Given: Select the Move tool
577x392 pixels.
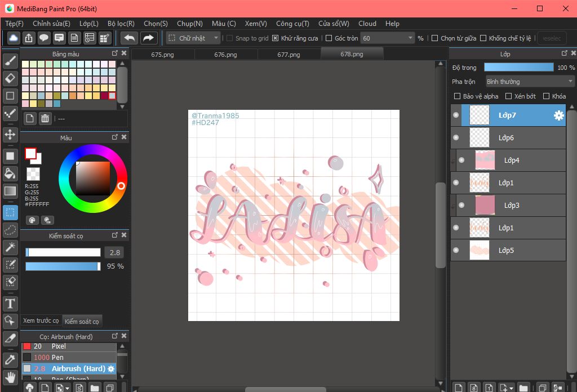Looking at the screenshot, I should coord(10,134).
